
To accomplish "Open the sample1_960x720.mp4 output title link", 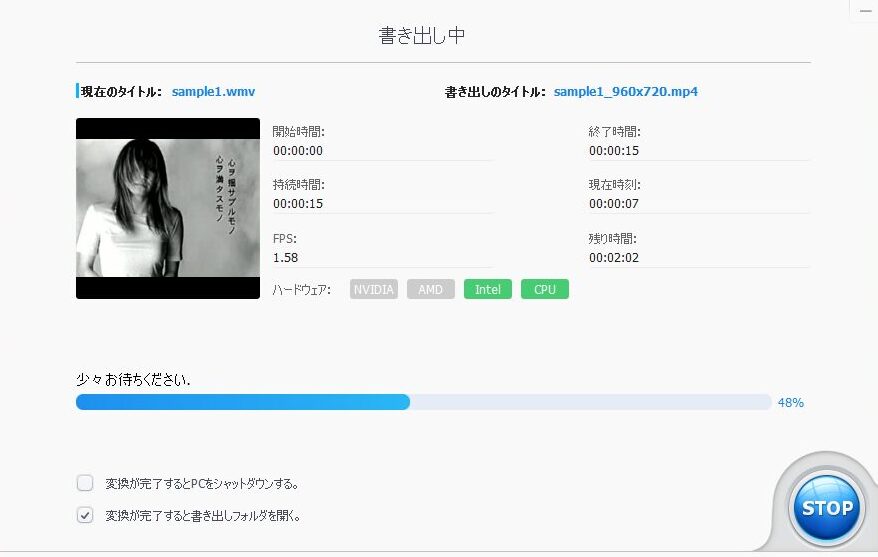I will click(625, 91).
